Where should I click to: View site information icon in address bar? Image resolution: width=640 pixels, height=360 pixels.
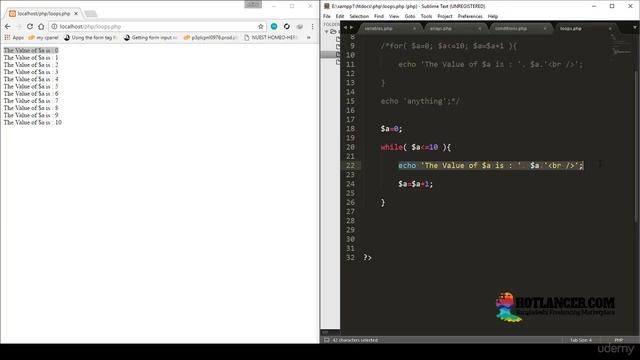[x=54, y=27]
